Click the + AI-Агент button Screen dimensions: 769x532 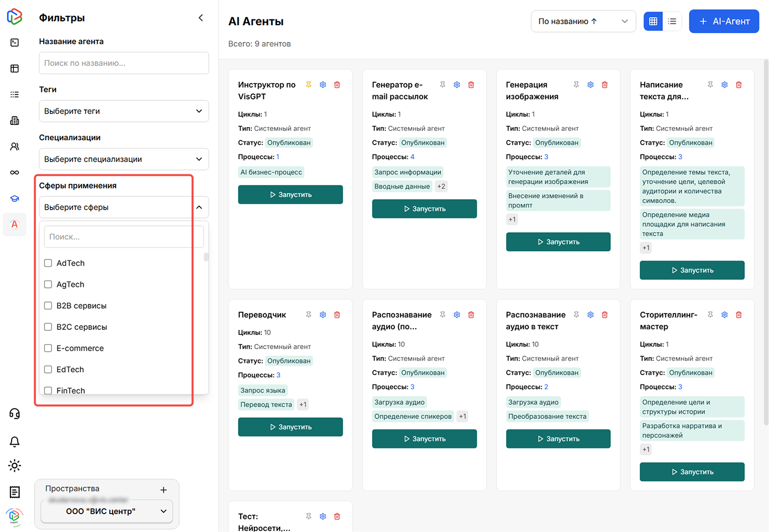coord(723,22)
